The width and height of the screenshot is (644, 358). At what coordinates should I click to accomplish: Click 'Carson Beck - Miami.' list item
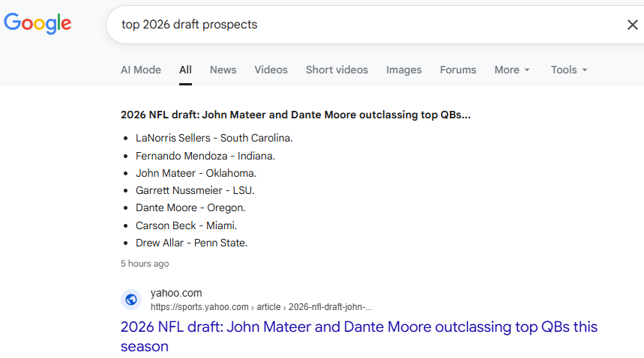pos(186,225)
